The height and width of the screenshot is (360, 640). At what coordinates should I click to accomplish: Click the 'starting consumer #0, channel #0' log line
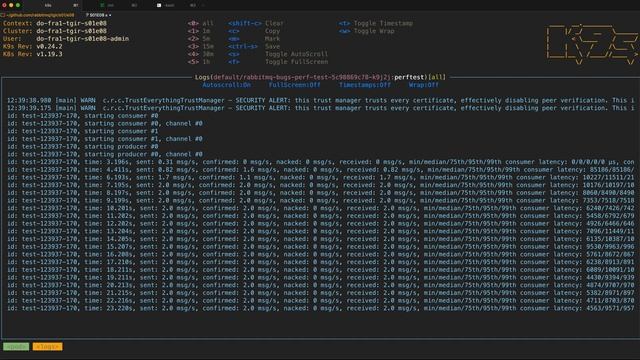[104, 123]
